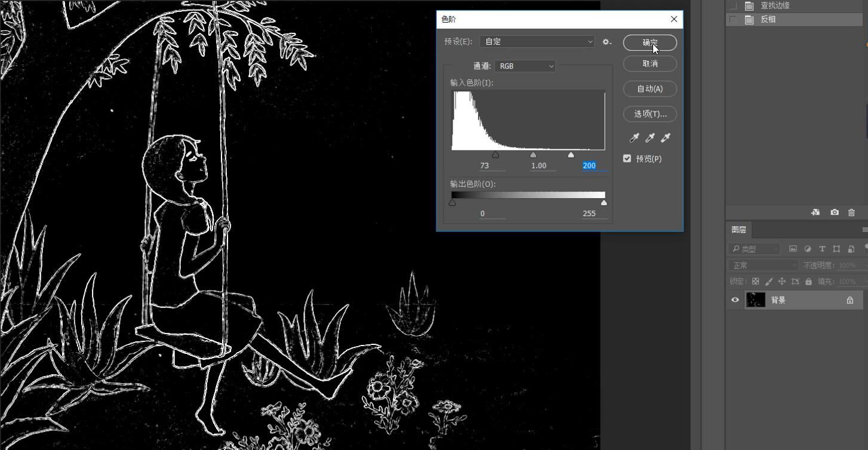
Task: Filter layers by pixel layers icon
Action: pyautogui.click(x=793, y=248)
